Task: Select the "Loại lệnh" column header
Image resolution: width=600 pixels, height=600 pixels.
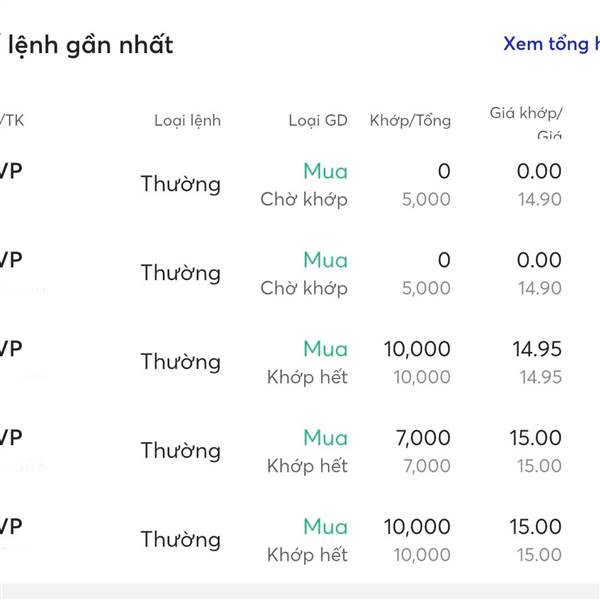Action: [x=187, y=120]
